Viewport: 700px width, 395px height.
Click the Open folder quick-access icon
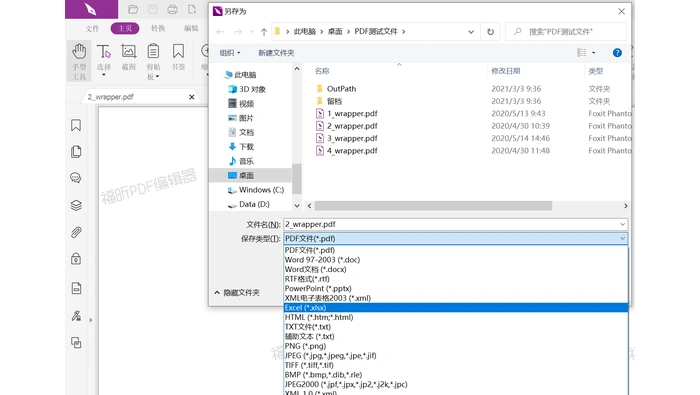(x=133, y=9)
